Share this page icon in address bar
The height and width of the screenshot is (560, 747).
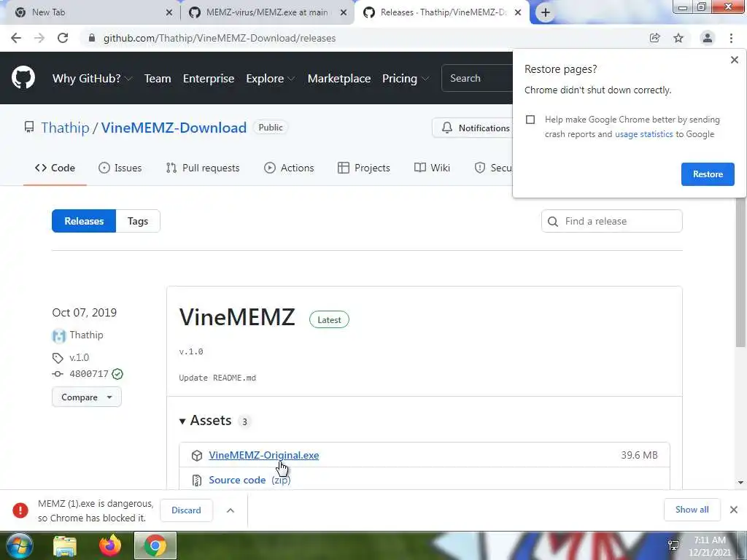click(655, 38)
